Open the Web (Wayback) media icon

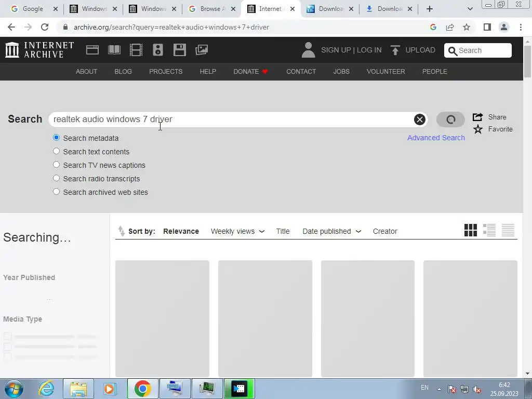point(92,50)
